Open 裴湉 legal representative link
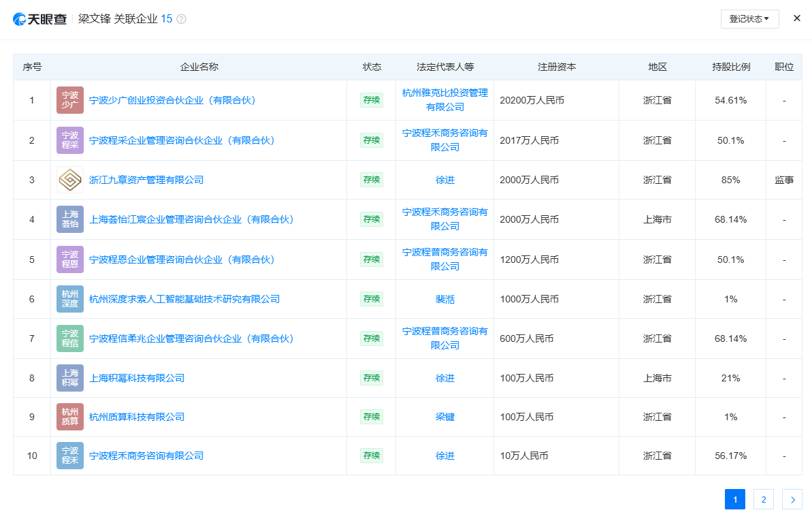 [445, 299]
